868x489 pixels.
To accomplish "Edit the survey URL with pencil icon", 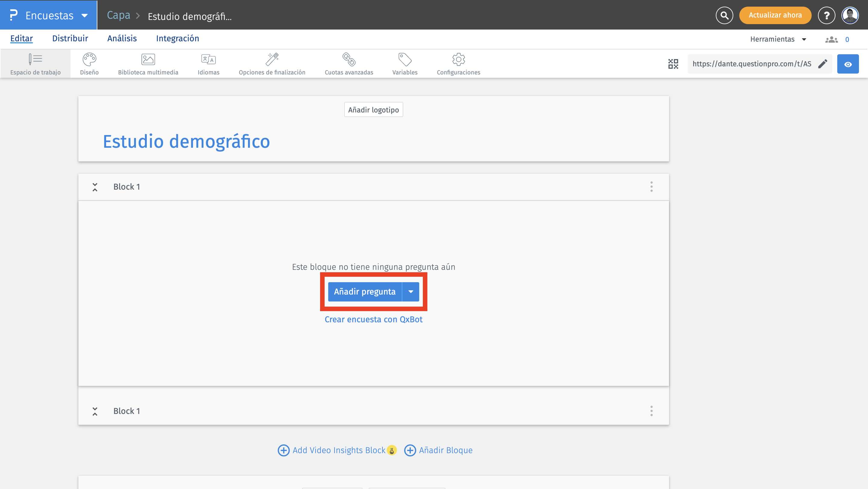I will pos(822,64).
